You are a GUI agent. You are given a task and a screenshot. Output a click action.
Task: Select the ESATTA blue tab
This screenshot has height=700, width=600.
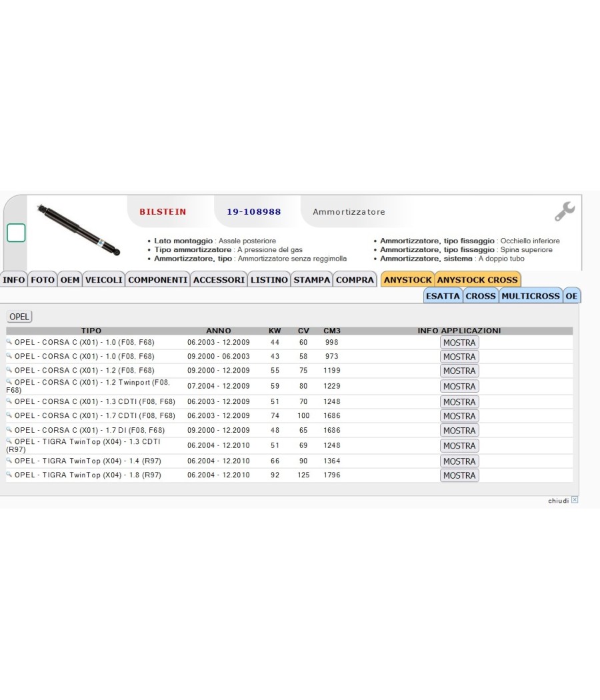(x=443, y=295)
